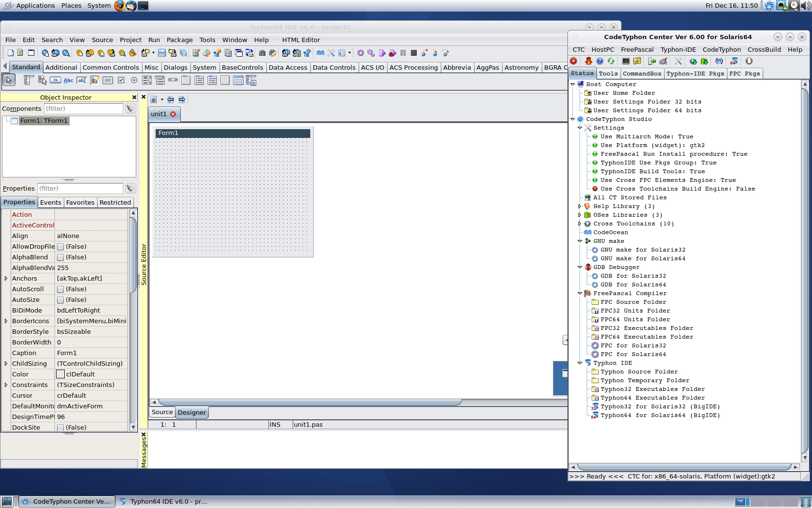Open the terminal launcher in top panel
Viewport: 812px width, 508px height.
[x=143, y=6]
